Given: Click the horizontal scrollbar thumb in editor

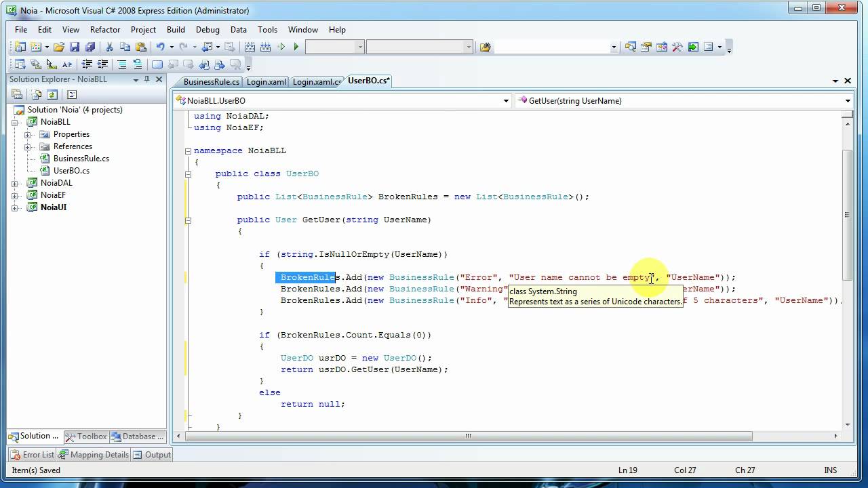Looking at the screenshot, I should [468, 436].
